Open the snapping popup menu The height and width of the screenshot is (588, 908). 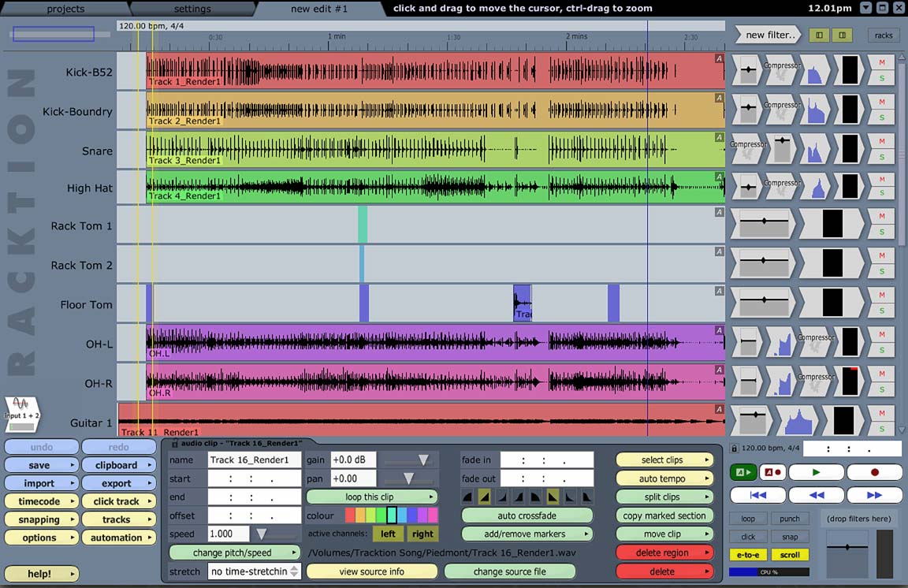(41, 519)
